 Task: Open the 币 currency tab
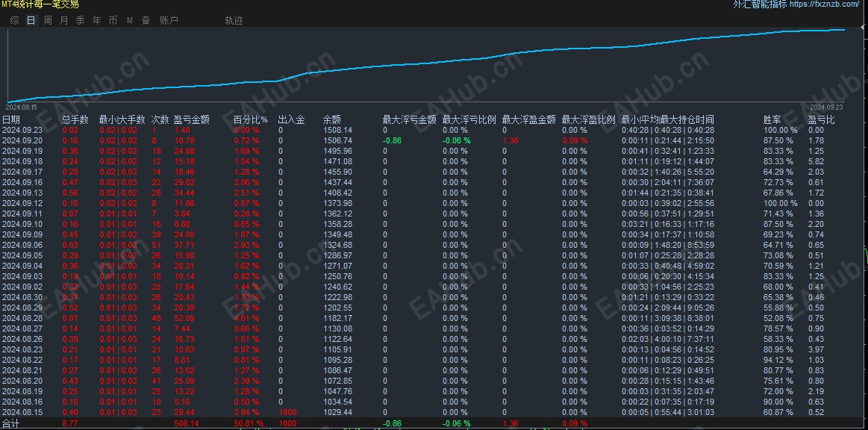(113, 20)
